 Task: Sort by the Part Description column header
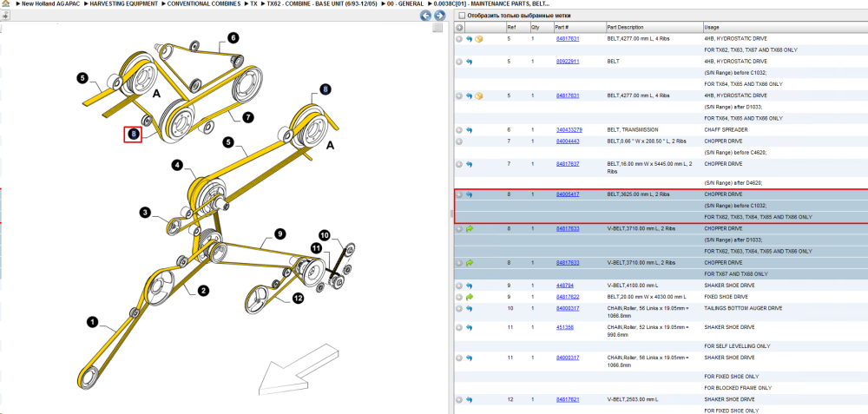point(654,27)
